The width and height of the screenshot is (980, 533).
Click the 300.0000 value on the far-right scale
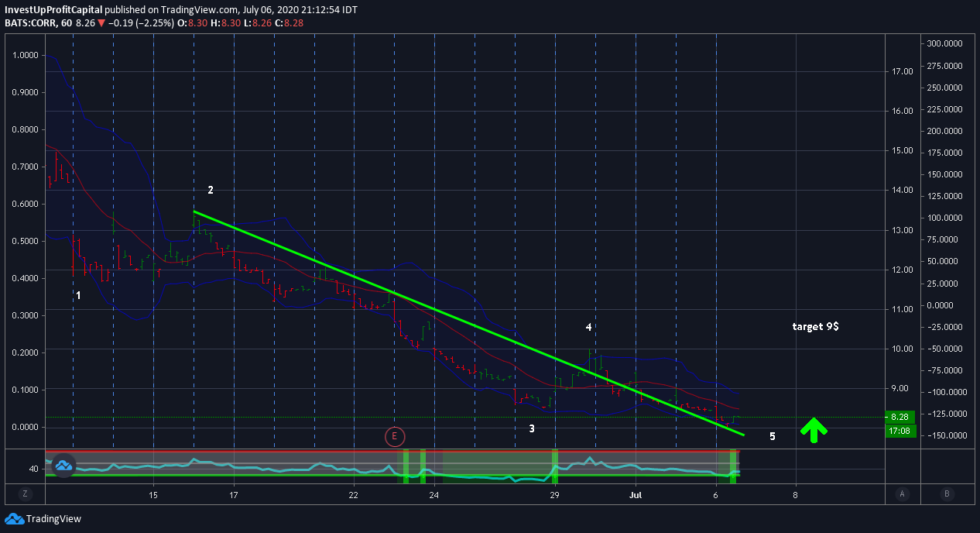(x=944, y=43)
